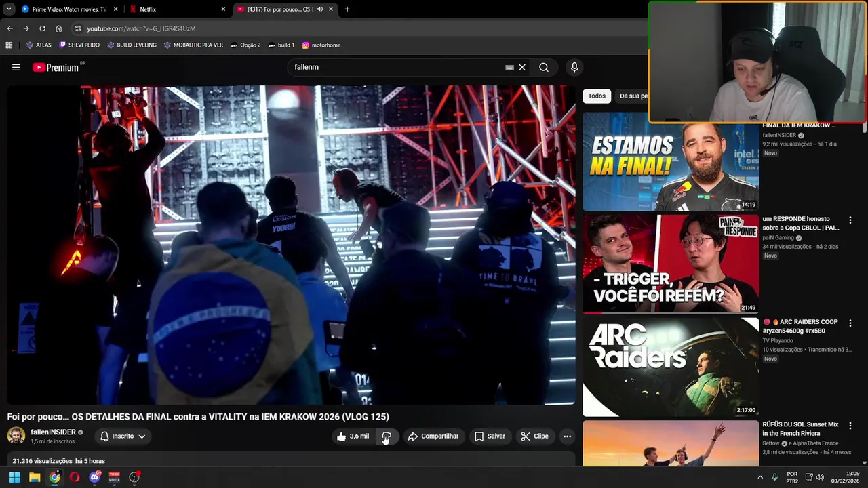Click the address bar URL field

coord(359,28)
